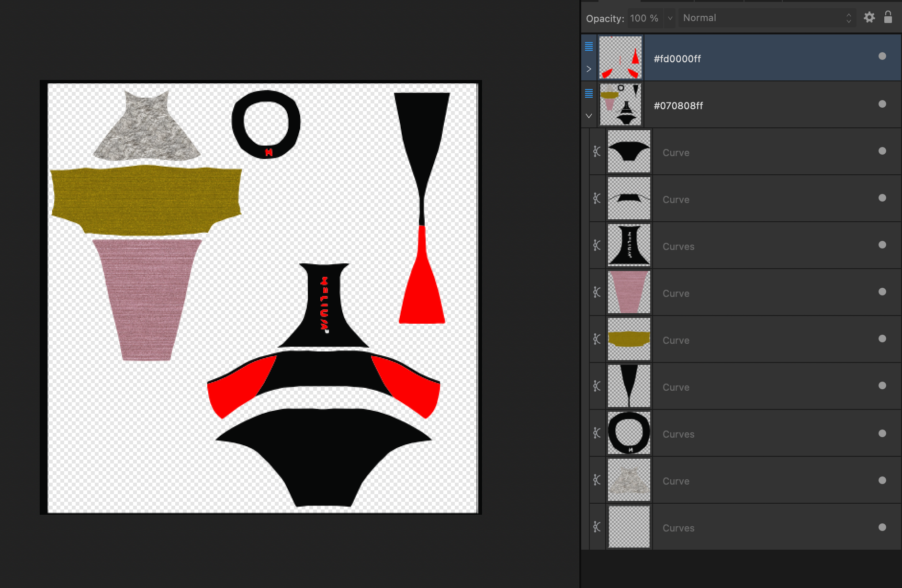Click the Curves label next to black ring thumbnail

pos(678,434)
